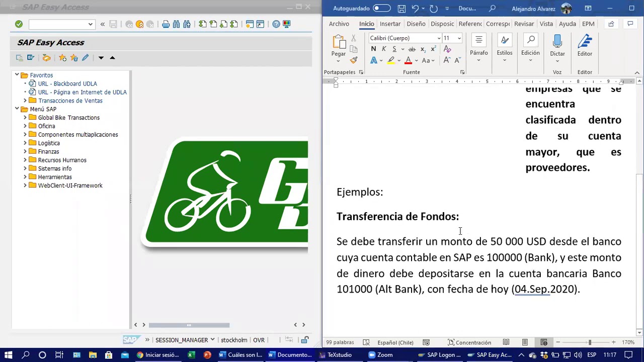Screen dimensions: 644x362
Task: Click the SAP orange Exit button
Action: [x=140, y=24]
